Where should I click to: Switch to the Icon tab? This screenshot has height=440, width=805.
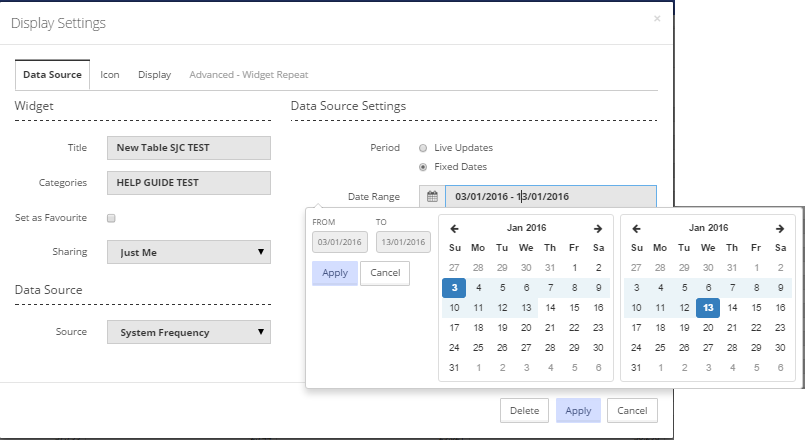[x=109, y=75]
